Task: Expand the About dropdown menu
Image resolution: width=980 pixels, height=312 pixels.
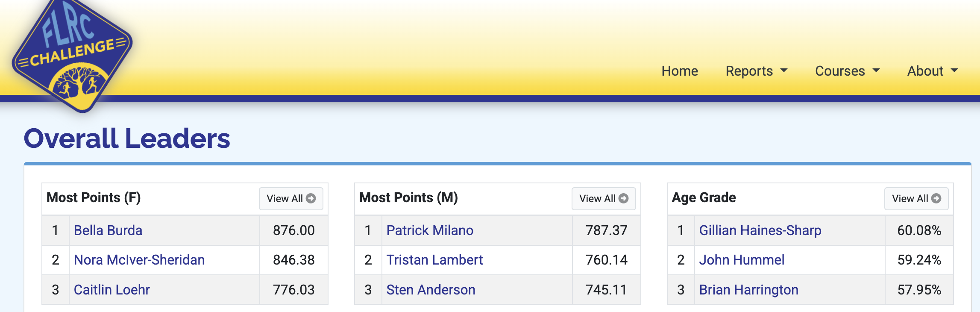Action: [x=933, y=71]
